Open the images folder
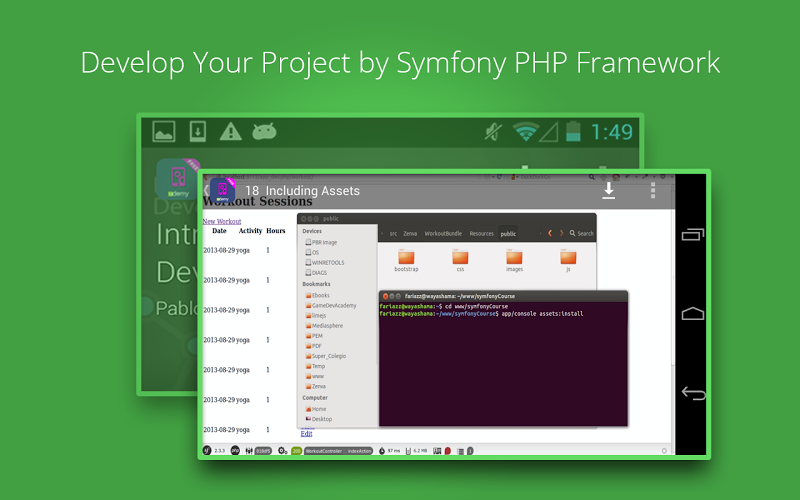Viewport: 800px width, 500px height. pos(514,260)
